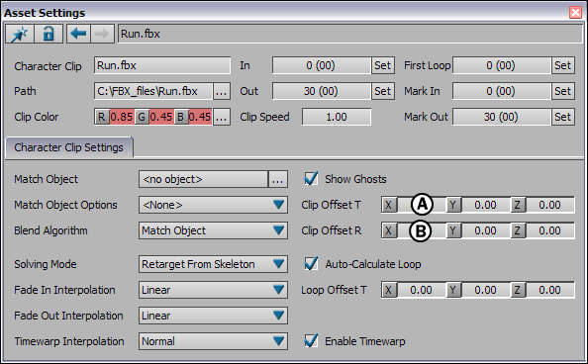Click the magic wand star icon
Viewport: 588px width, 364px height.
(x=20, y=34)
